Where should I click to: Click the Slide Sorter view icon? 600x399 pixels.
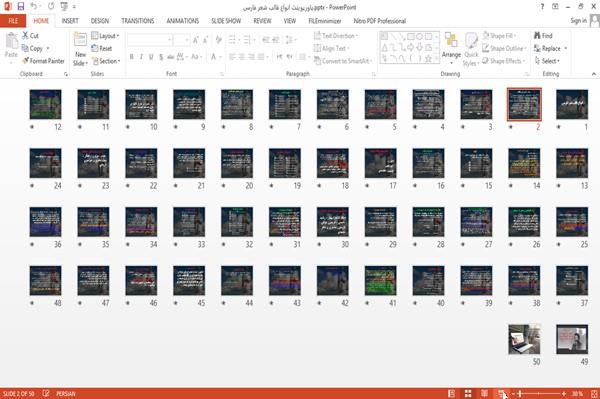pos(468,393)
